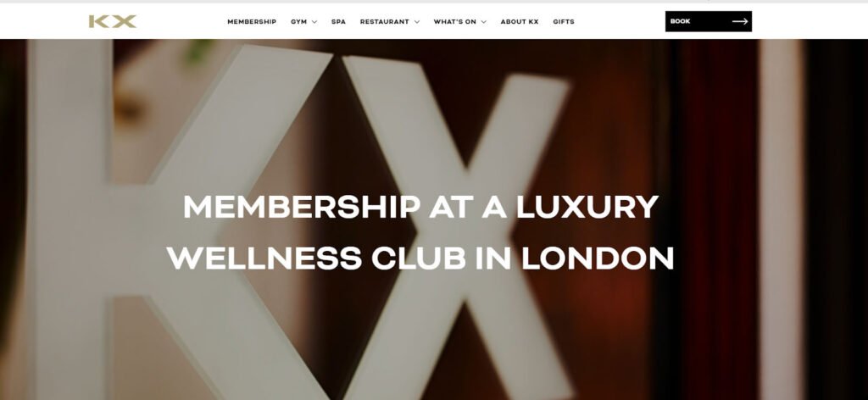The width and height of the screenshot is (868, 400).
Task: Click the word LONDON in hero headline
Action: [598, 258]
